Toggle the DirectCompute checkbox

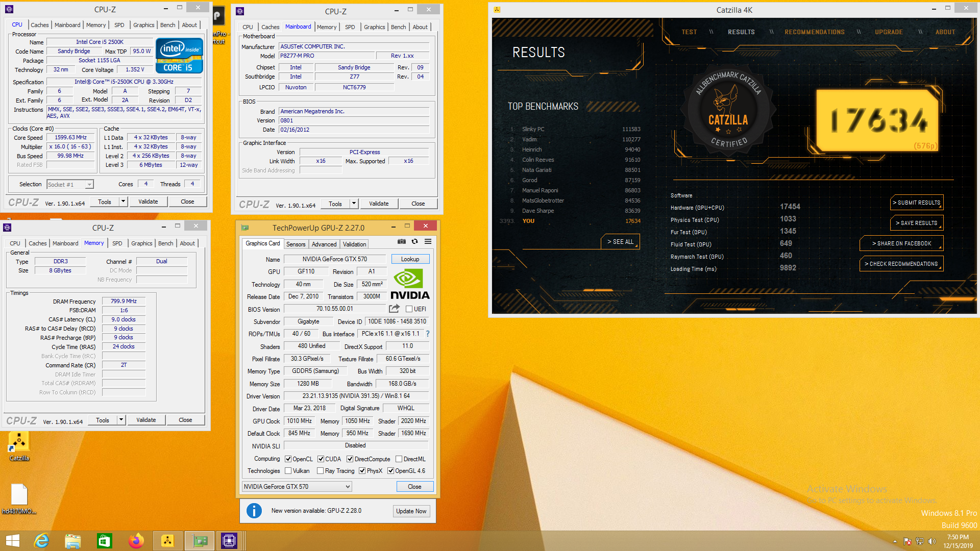350,459
